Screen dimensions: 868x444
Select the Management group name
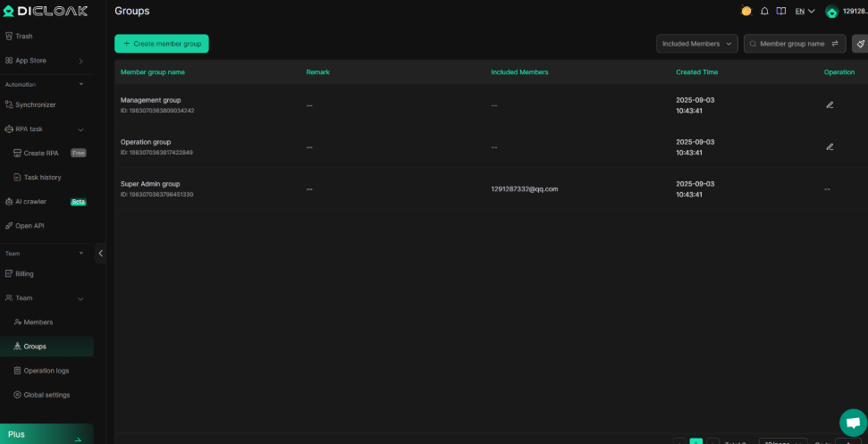(150, 100)
